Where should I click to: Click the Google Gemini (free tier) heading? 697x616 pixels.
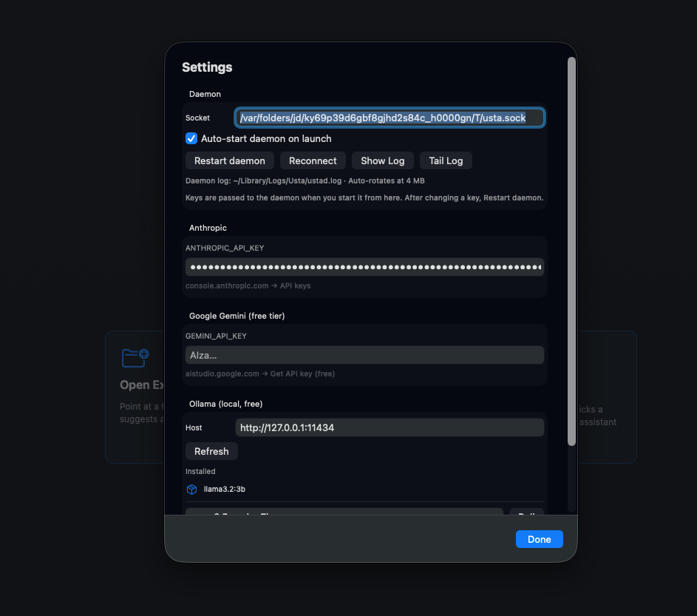(x=237, y=316)
